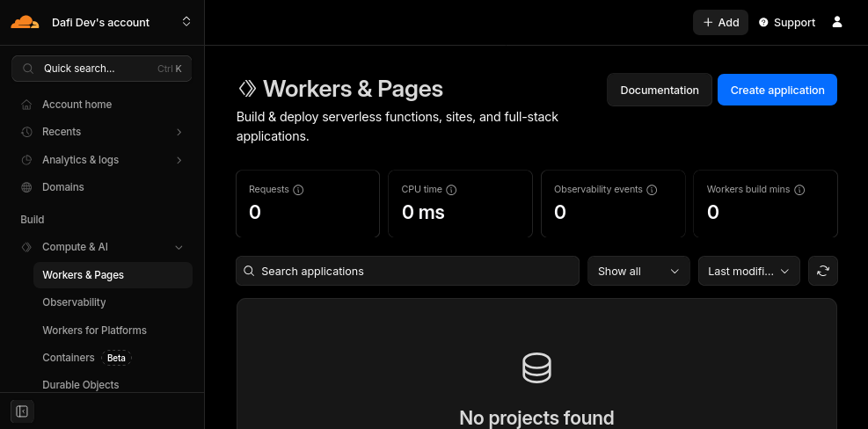Click the CPU time info icon
The height and width of the screenshot is (429, 868).
[x=452, y=190]
